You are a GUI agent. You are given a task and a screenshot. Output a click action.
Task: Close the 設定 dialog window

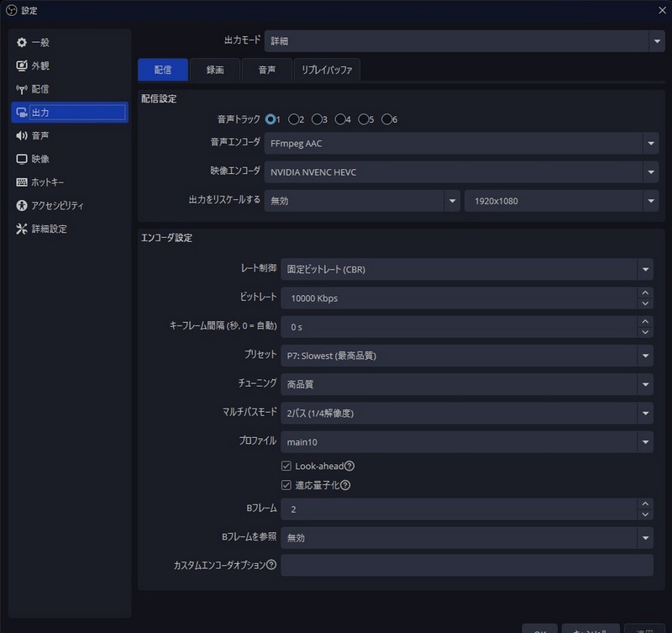(x=662, y=10)
